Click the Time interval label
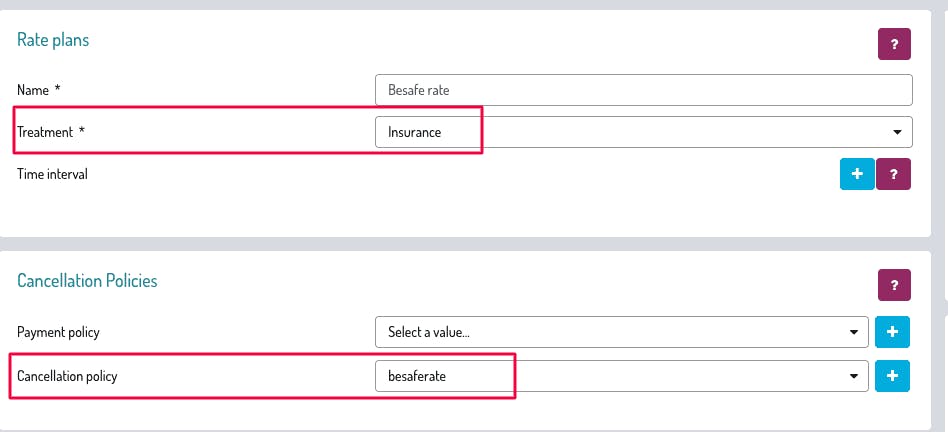This screenshot has width=948, height=432. point(52,174)
